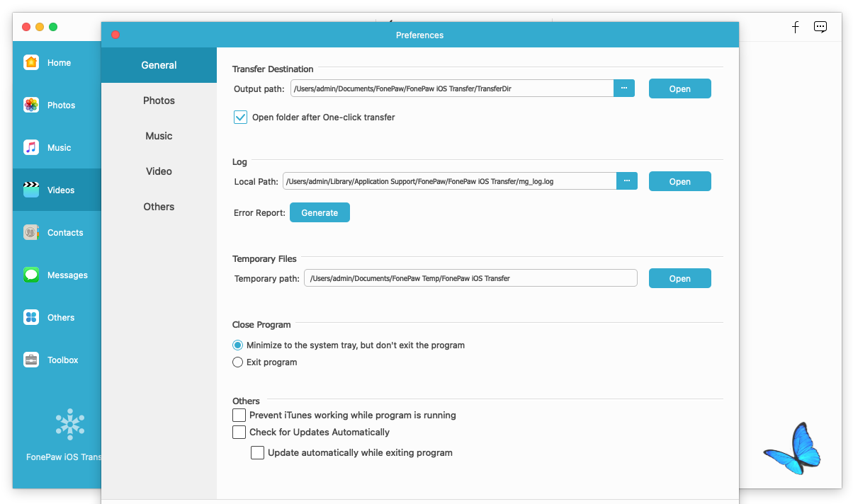Click the blue butterfly image
This screenshot has width=853, height=504.
792,448
